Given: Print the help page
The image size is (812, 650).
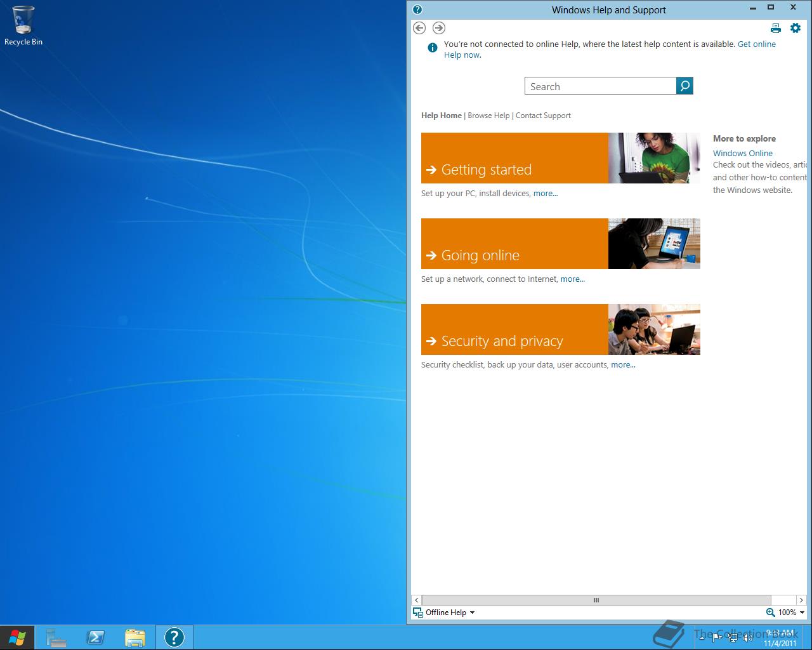Looking at the screenshot, I should point(775,28).
